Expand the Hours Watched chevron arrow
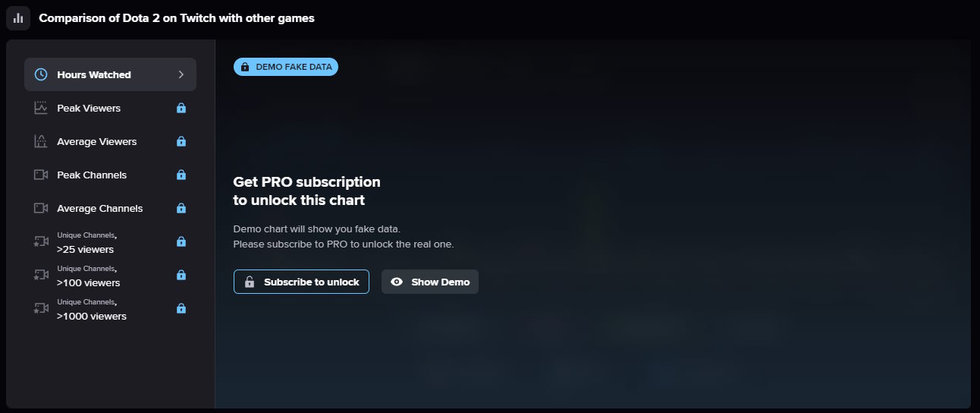This screenshot has height=413, width=980. pyautogui.click(x=181, y=74)
